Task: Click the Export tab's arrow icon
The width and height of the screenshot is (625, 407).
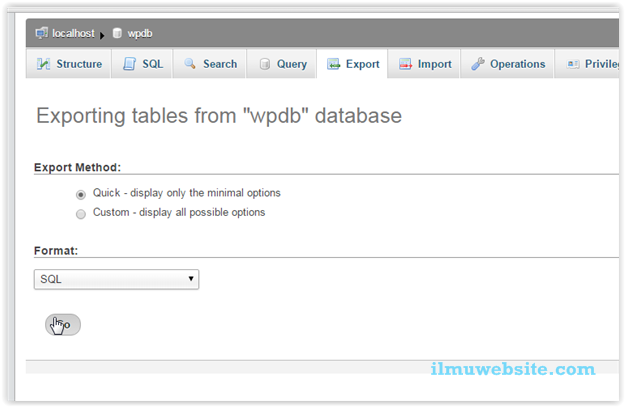Action: coord(333,64)
